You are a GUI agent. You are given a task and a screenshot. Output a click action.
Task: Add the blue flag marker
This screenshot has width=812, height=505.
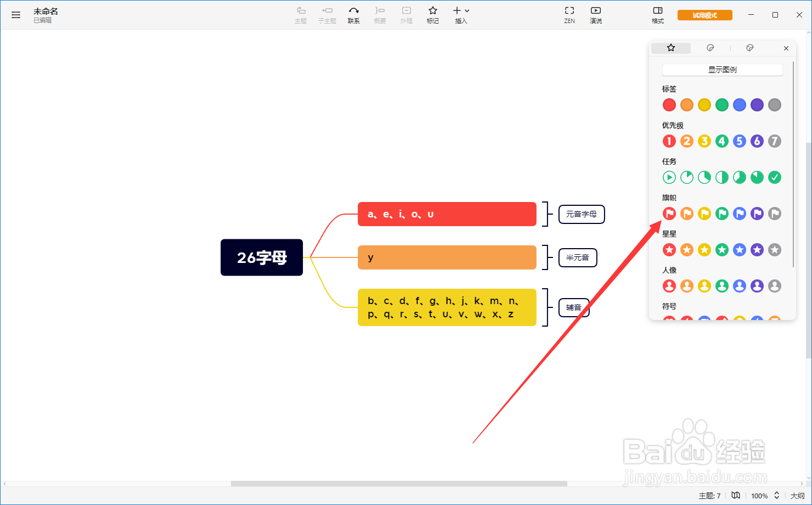[740, 214]
